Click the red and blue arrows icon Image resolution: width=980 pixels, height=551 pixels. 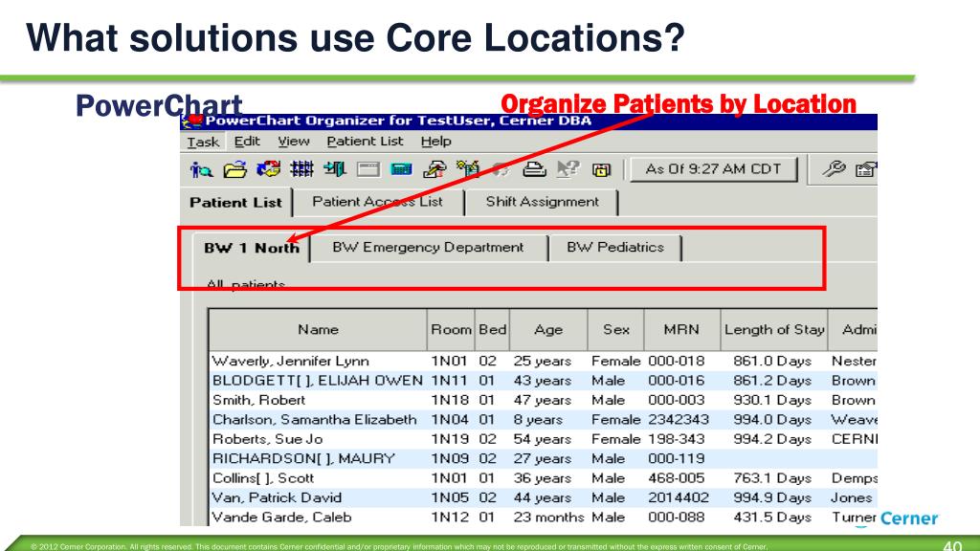tap(269, 168)
